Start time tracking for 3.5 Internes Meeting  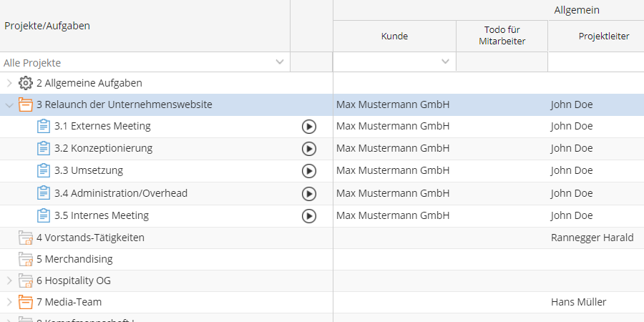pos(309,215)
